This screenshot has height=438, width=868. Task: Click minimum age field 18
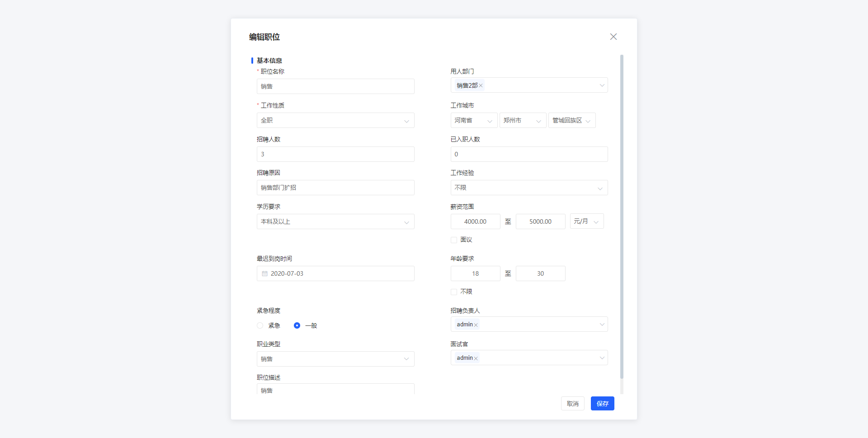(x=475, y=273)
